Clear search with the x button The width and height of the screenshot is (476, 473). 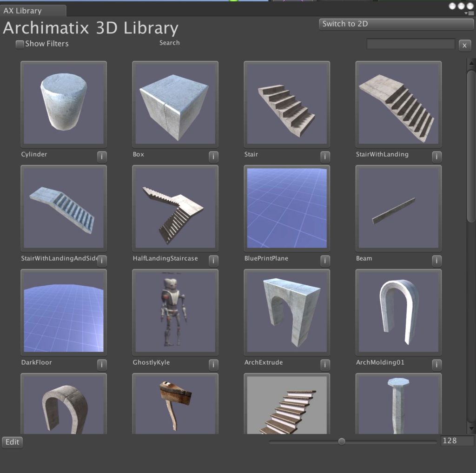point(464,46)
